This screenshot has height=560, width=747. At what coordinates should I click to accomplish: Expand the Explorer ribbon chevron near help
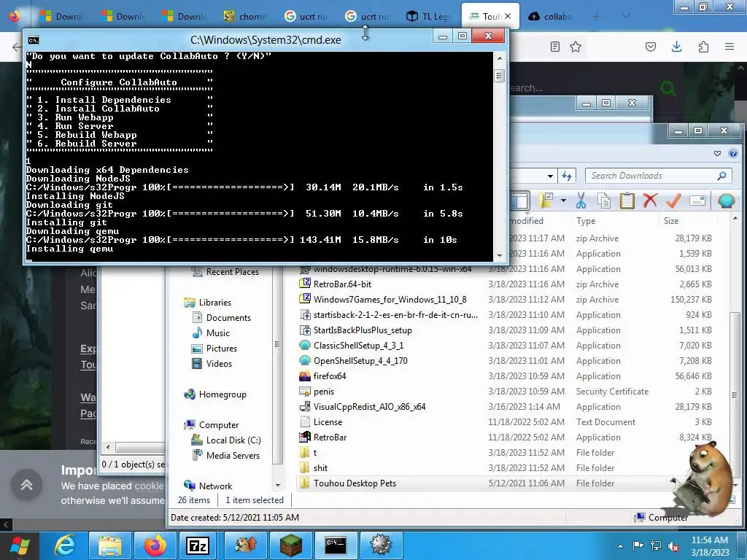coord(718,153)
